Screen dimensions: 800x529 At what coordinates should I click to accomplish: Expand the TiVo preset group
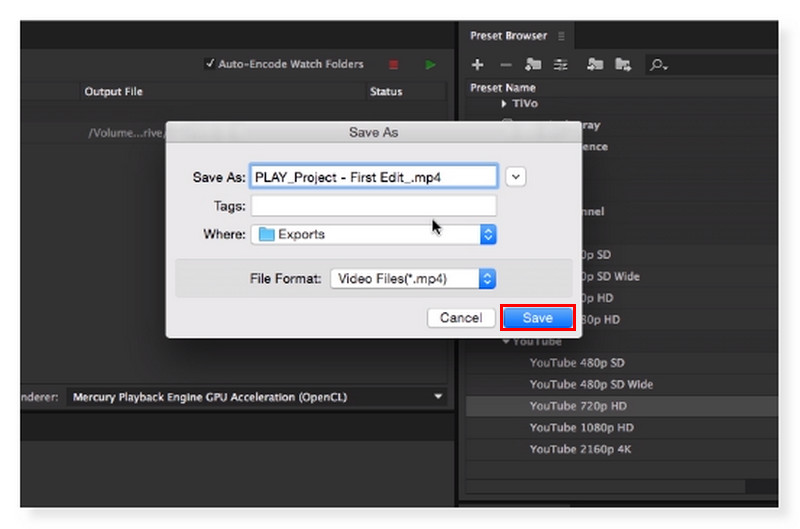[x=504, y=104]
